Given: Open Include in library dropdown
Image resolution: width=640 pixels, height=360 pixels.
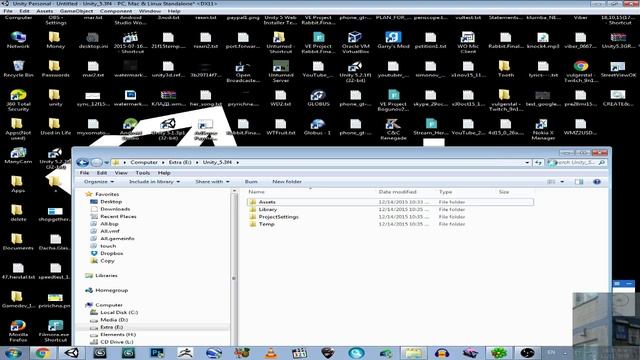Looking at the screenshot, I should 154,182.
